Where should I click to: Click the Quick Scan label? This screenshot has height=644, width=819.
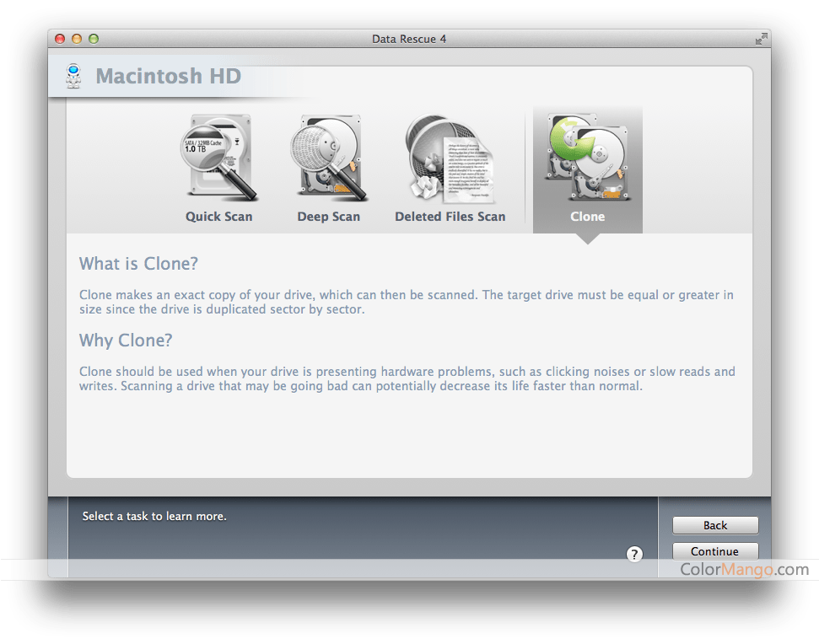click(219, 217)
